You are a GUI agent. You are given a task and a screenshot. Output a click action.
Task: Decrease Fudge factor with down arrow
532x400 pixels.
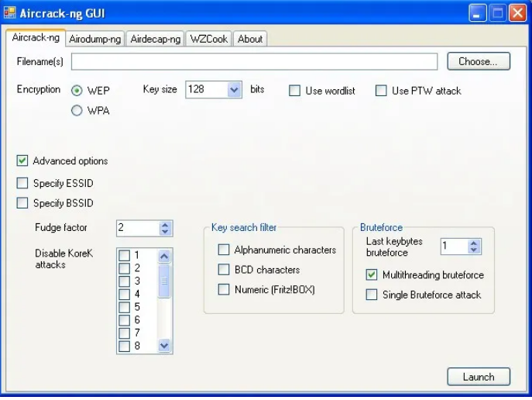pos(165,232)
